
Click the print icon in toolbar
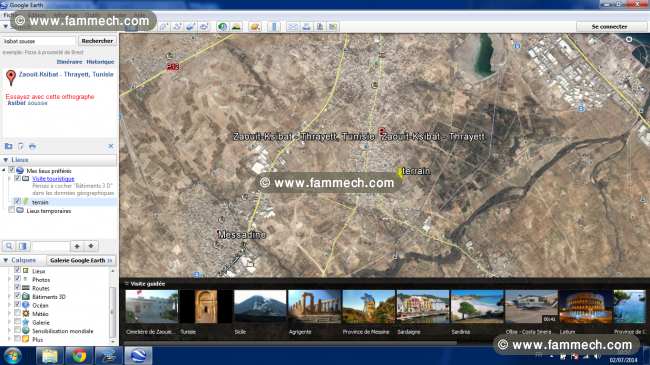[306, 27]
